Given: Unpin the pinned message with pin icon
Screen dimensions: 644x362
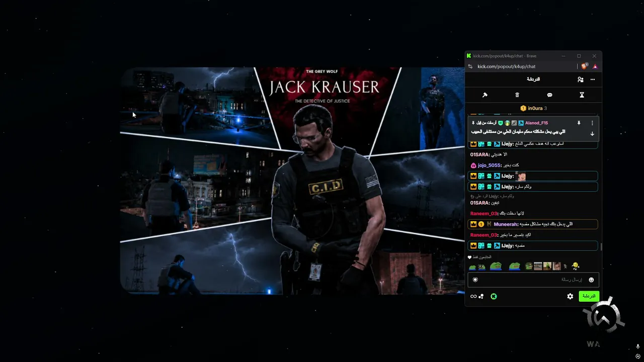Looking at the screenshot, I should point(579,123).
